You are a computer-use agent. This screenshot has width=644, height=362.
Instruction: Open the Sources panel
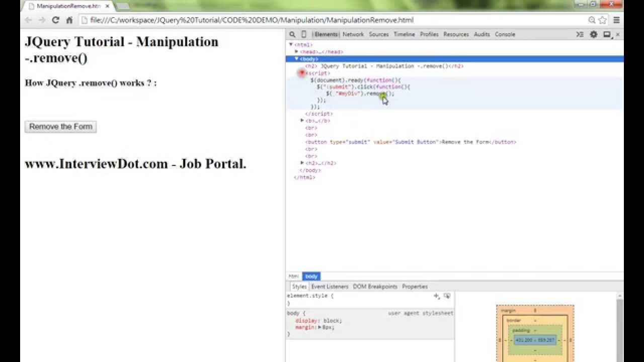[379, 34]
